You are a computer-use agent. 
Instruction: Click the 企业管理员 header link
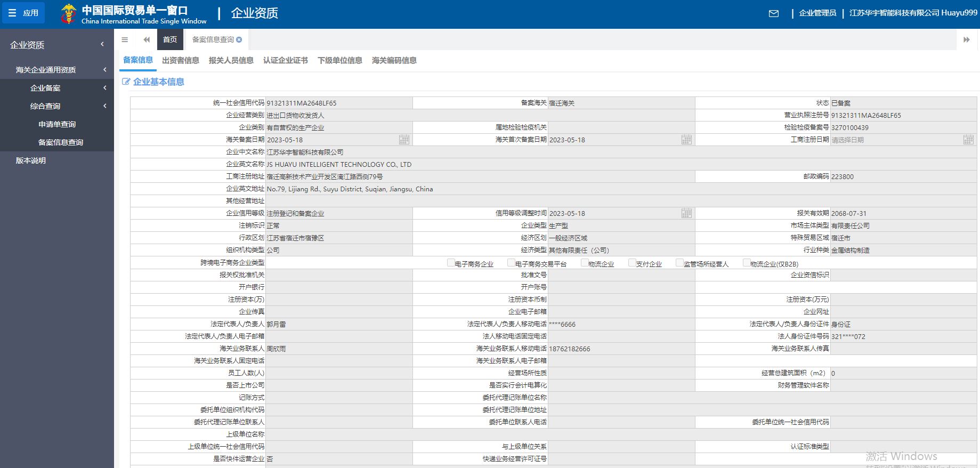[x=817, y=13]
